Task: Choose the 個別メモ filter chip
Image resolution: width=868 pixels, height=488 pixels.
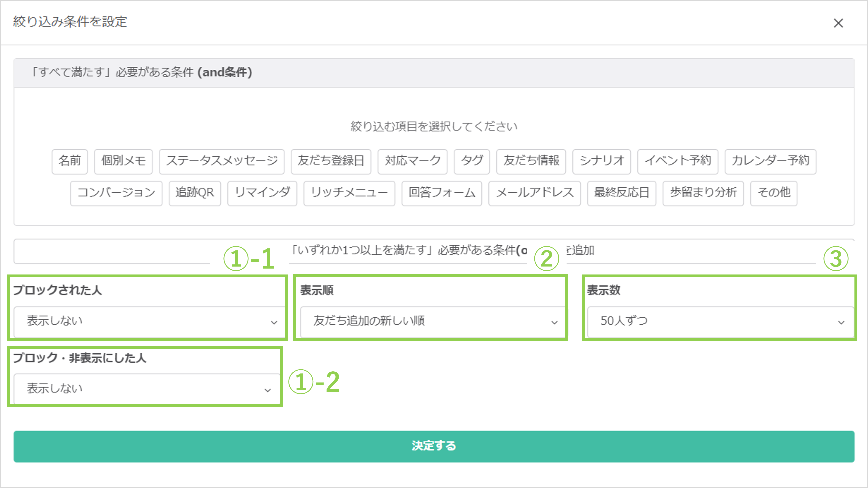Action: 123,161
